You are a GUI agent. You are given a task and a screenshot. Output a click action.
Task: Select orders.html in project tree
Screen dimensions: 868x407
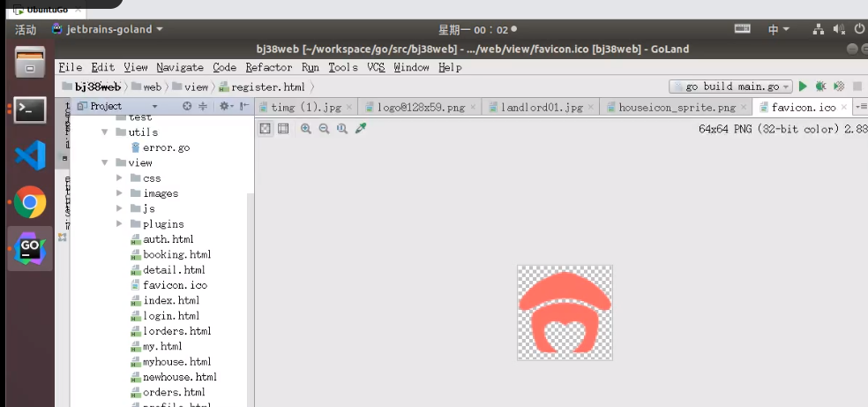pos(168,392)
